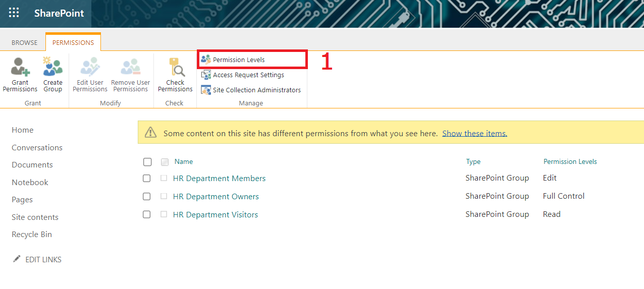Click the Grant Permissions icon
The image size is (644, 289).
pos(20,67)
